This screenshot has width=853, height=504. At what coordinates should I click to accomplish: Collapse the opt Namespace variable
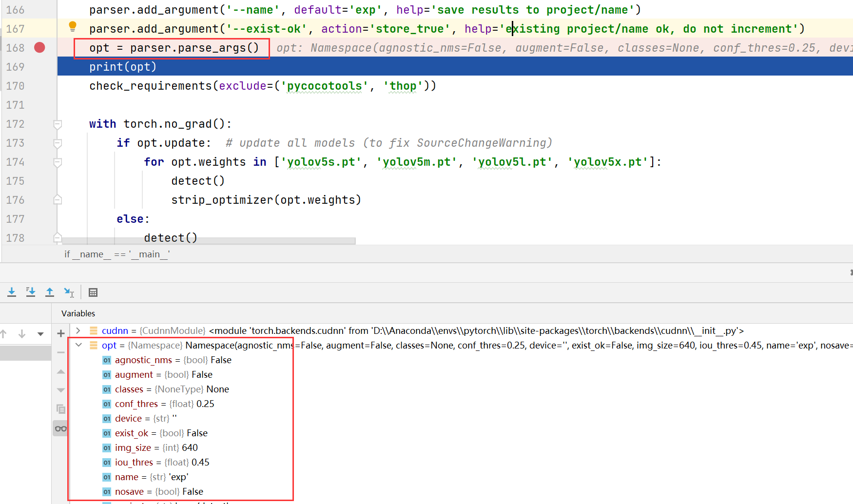78,345
